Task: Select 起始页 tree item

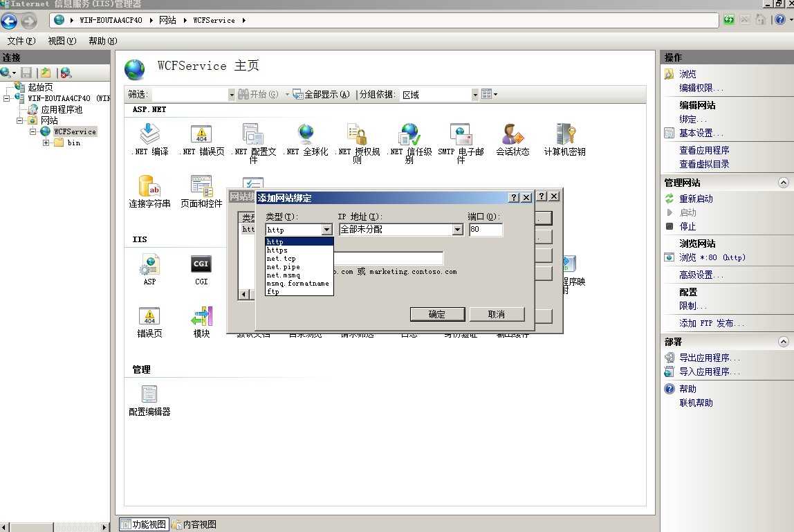Action: (x=40, y=87)
